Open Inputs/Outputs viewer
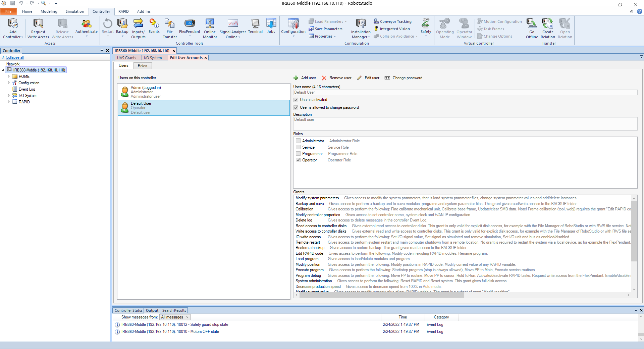The image size is (644, 349). coord(138,28)
